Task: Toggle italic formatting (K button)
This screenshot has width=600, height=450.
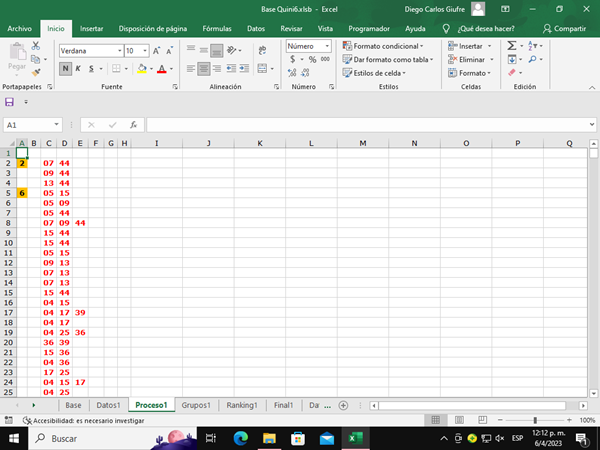Action: click(78, 68)
